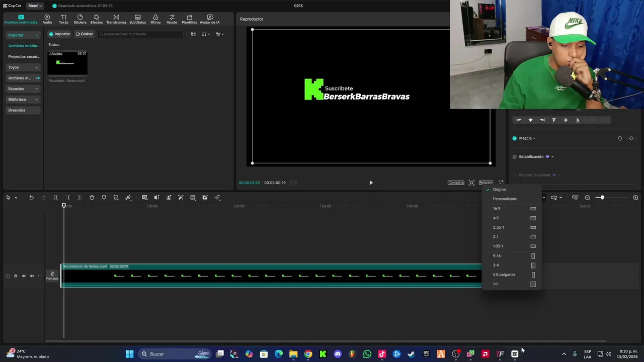Choose the 2.35:1 aspect ratio

click(x=512, y=227)
